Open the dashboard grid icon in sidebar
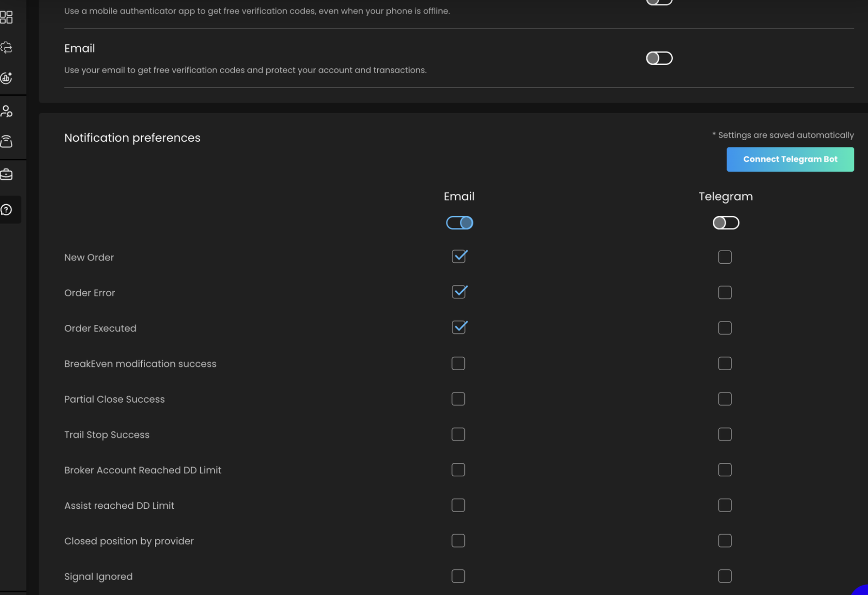Screen dimensions: 868x595 click(7, 17)
